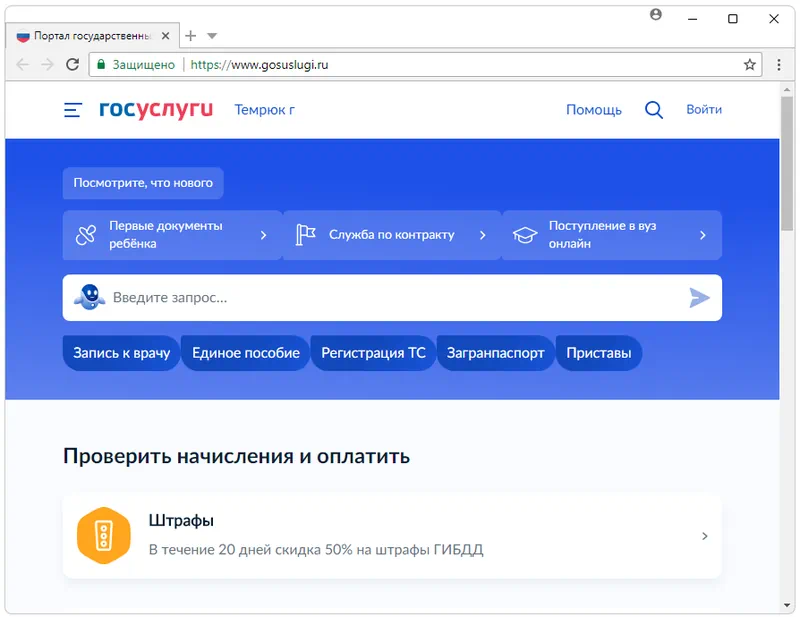Click the pacifier icon for Первые документы ребёнка
The width and height of the screenshot is (800, 617).
(x=86, y=235)
